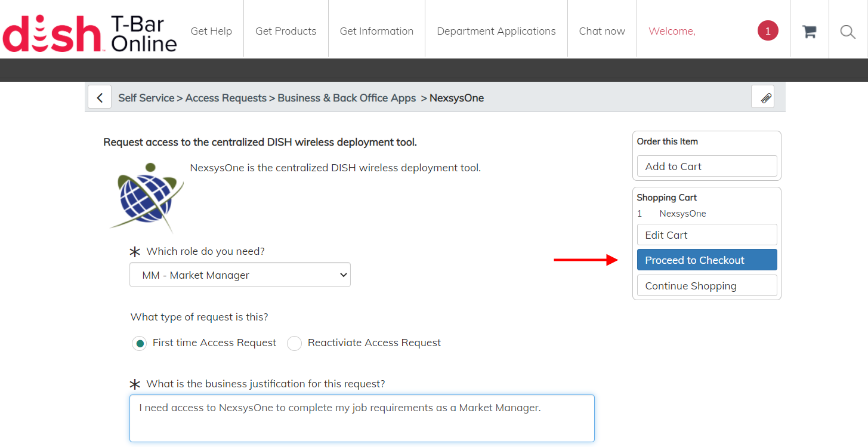
Task: Click the NexsysOne description sentence beside globe
Action: coord(335,168)
